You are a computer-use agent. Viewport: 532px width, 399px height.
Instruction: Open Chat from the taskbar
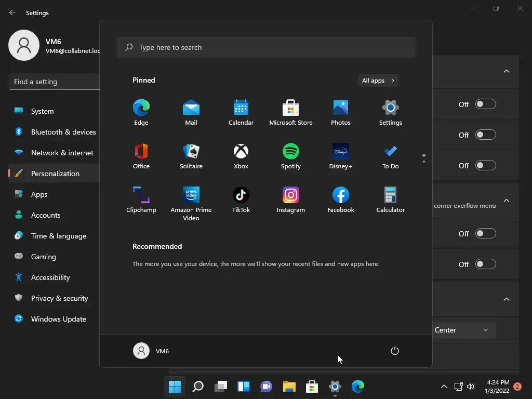(267, 387)
